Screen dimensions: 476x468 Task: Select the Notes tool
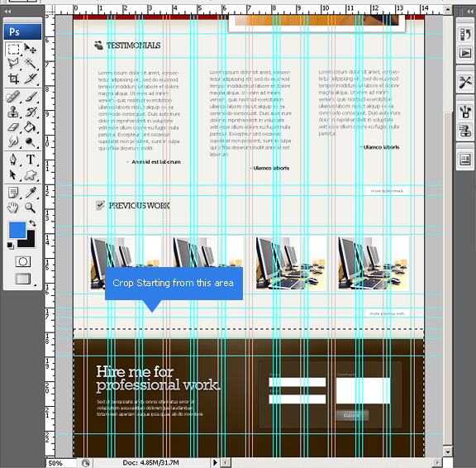(13, 193)
